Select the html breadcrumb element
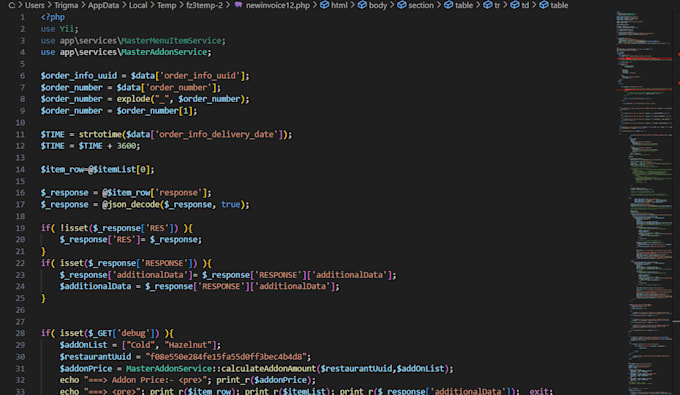 (339, 5)
